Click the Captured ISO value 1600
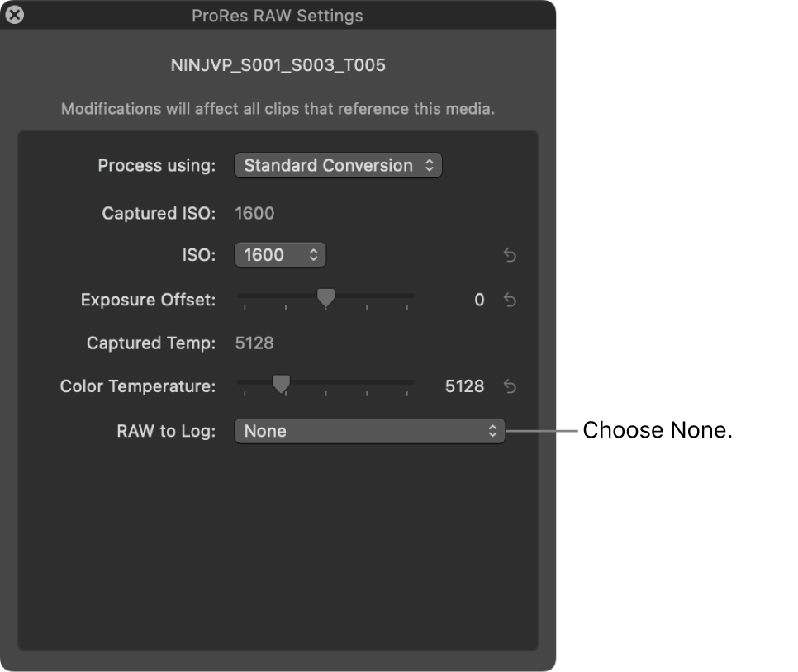The image size is (798, 672). [255, 213]
